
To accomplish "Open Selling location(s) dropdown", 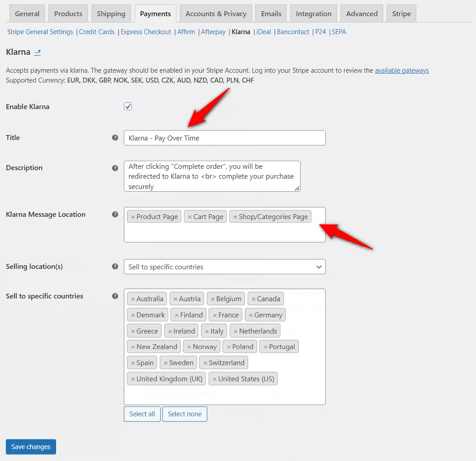I will [225, 267].
